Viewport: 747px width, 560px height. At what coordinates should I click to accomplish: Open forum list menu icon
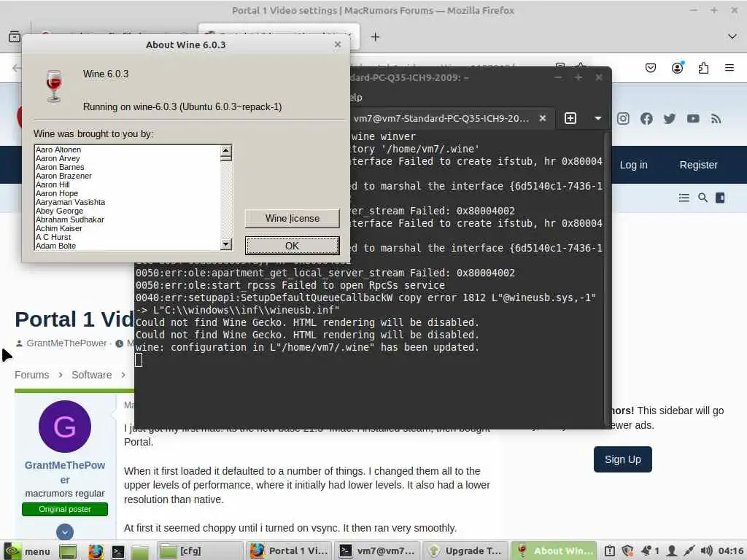pos(684,198)
